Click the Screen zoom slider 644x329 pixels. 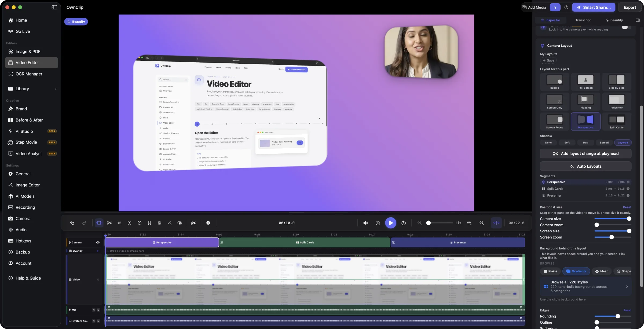point(613,237)
